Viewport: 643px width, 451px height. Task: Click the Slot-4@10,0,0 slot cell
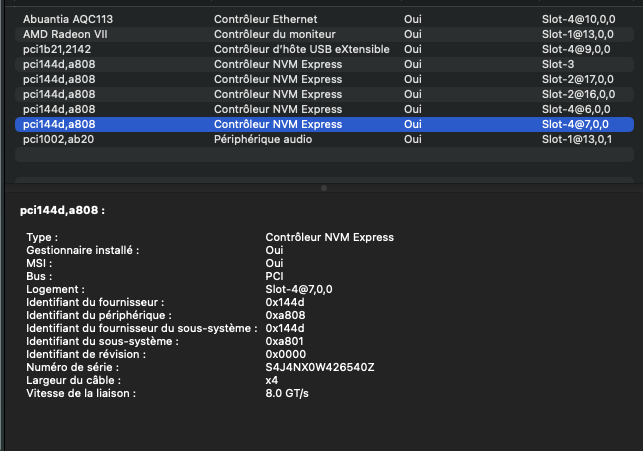578,19
